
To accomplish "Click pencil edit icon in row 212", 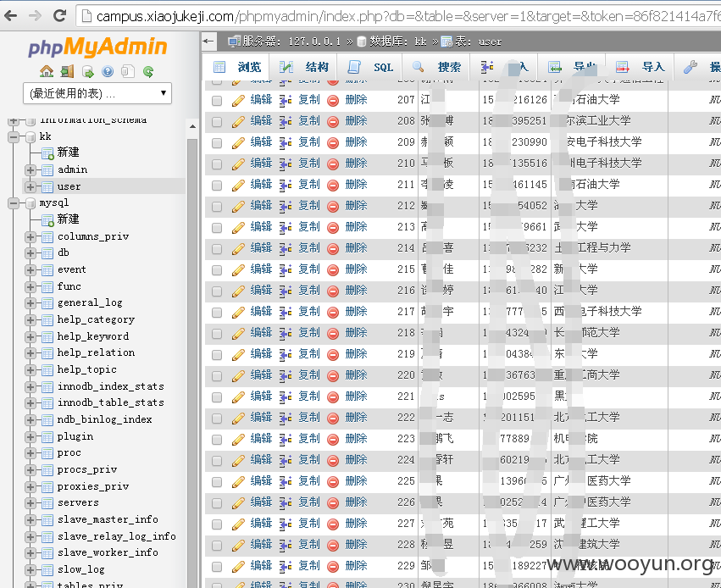I will point(238,206).
